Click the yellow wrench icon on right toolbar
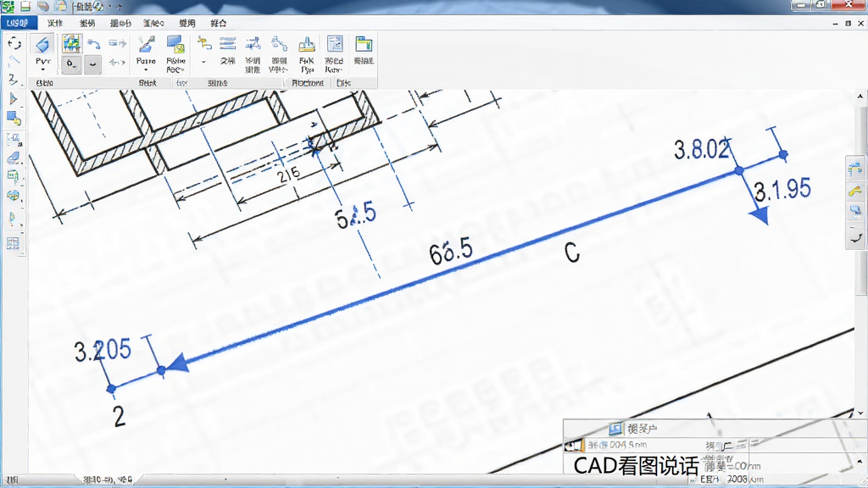 point(855,191)
